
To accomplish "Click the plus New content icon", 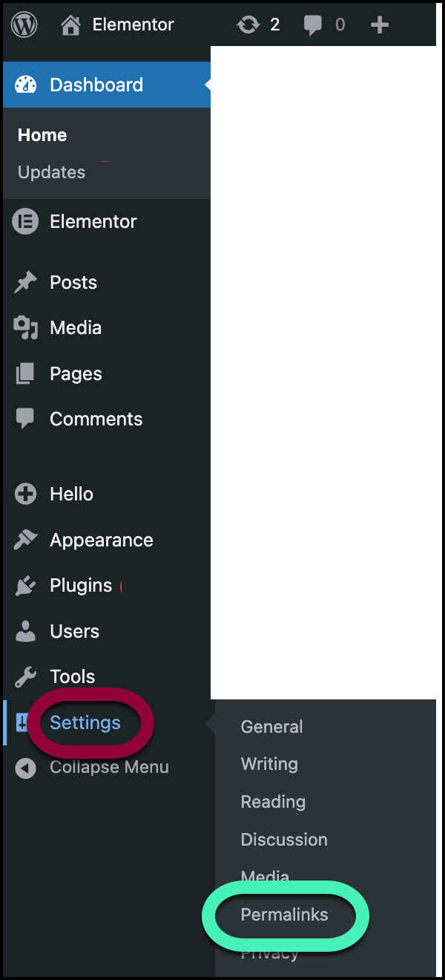I will point(380,25).
